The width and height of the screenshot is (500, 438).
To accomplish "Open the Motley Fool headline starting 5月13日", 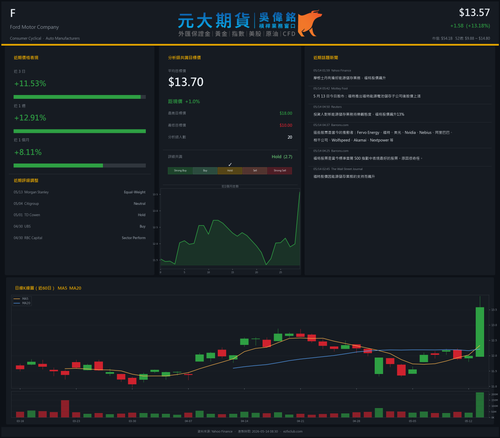I will 367,96.
